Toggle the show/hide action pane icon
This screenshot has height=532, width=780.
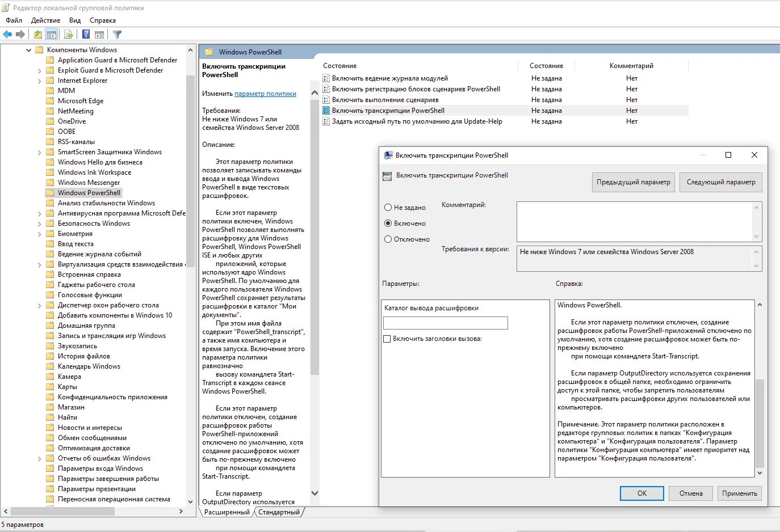[x=99, y=35]
